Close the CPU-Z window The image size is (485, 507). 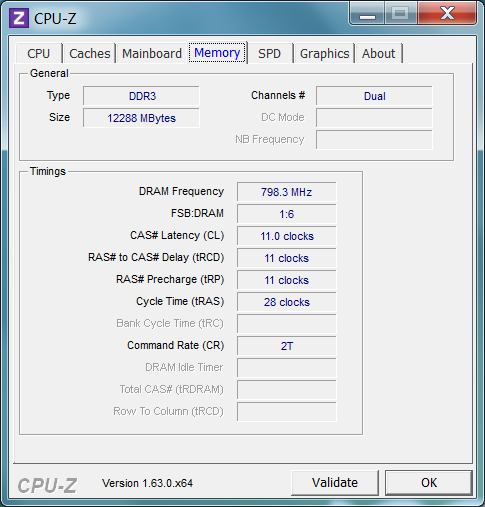point(447,13)
